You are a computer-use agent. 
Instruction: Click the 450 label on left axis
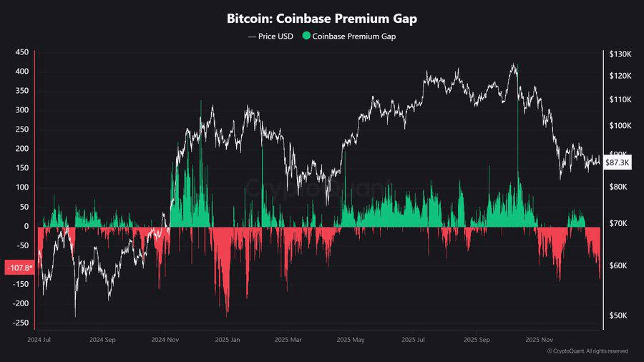[21, 52]
